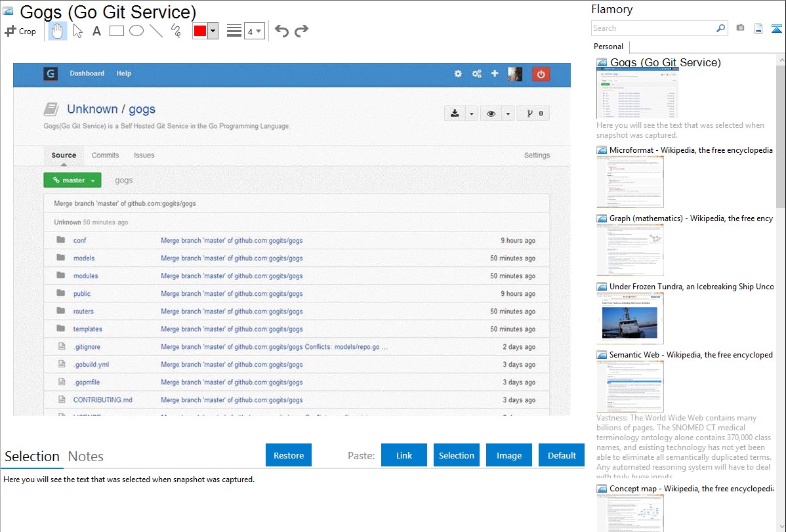
Task: Click the line thickness icon
Action: coord(234,31)
